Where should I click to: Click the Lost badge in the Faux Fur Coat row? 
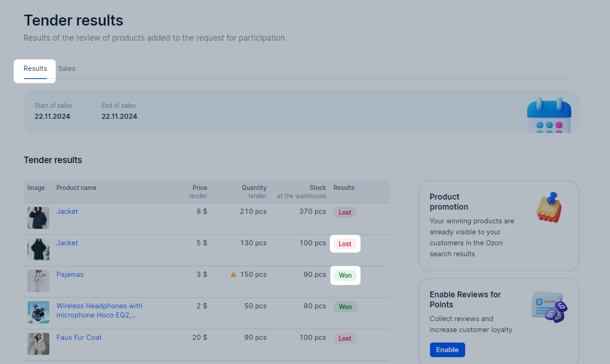tap(345, 338)
